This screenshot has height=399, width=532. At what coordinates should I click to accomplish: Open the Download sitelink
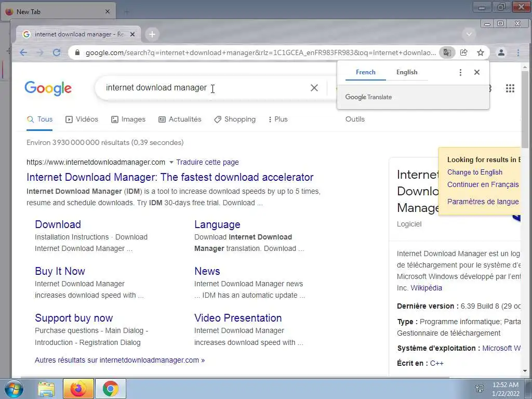coord(58,224)
